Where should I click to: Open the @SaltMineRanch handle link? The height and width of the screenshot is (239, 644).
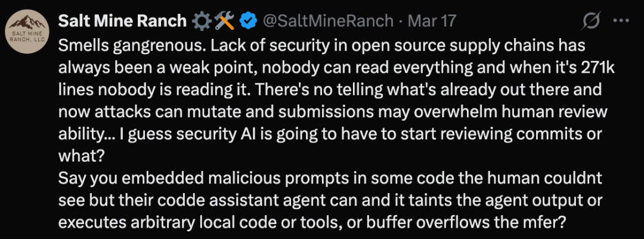click(x=329, y=21)
